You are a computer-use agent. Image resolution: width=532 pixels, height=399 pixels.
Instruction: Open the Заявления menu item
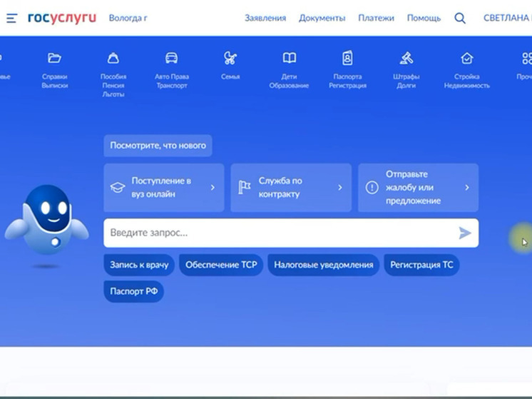tap(265, 18)
